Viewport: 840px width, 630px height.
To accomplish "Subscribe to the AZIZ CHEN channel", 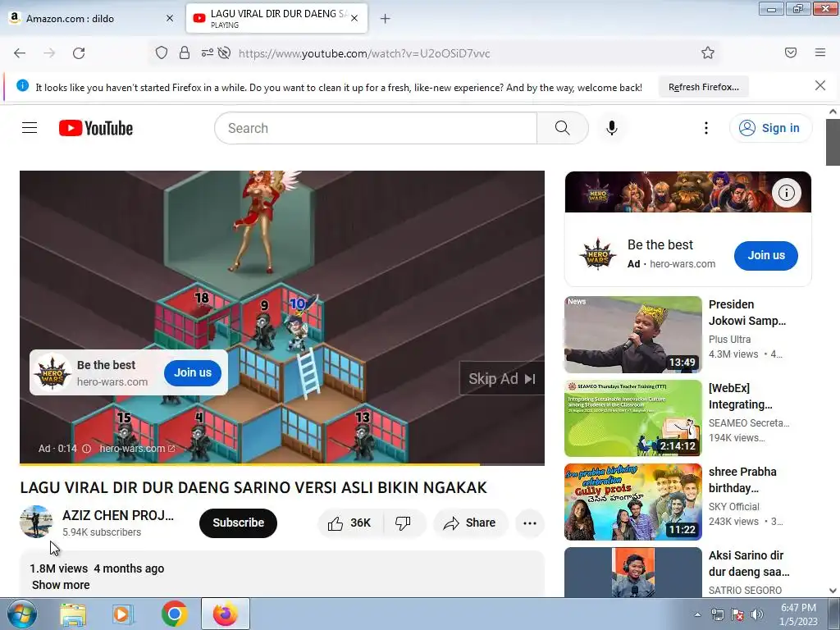I will [239, 523].
